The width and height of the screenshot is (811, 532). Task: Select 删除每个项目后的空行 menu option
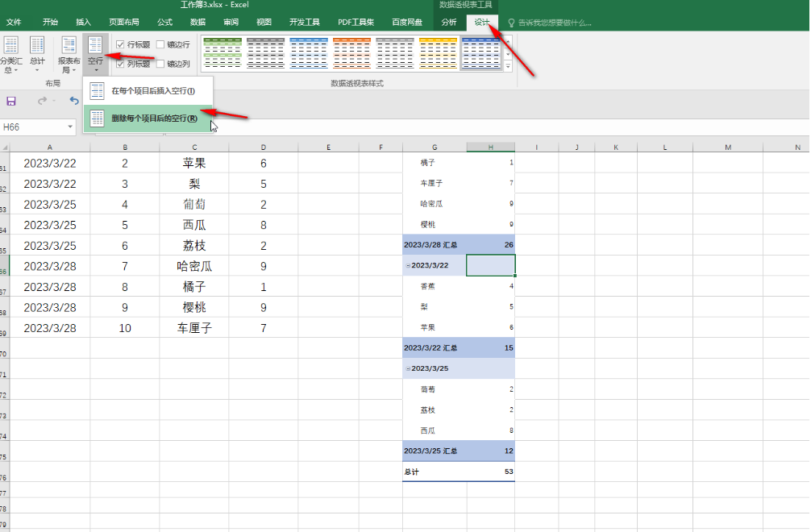coord(154,118)
